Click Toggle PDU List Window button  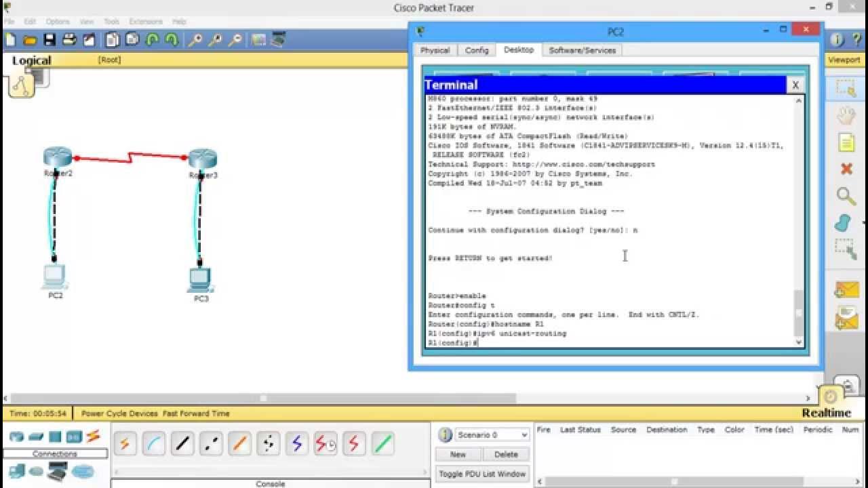pos(482,474)
